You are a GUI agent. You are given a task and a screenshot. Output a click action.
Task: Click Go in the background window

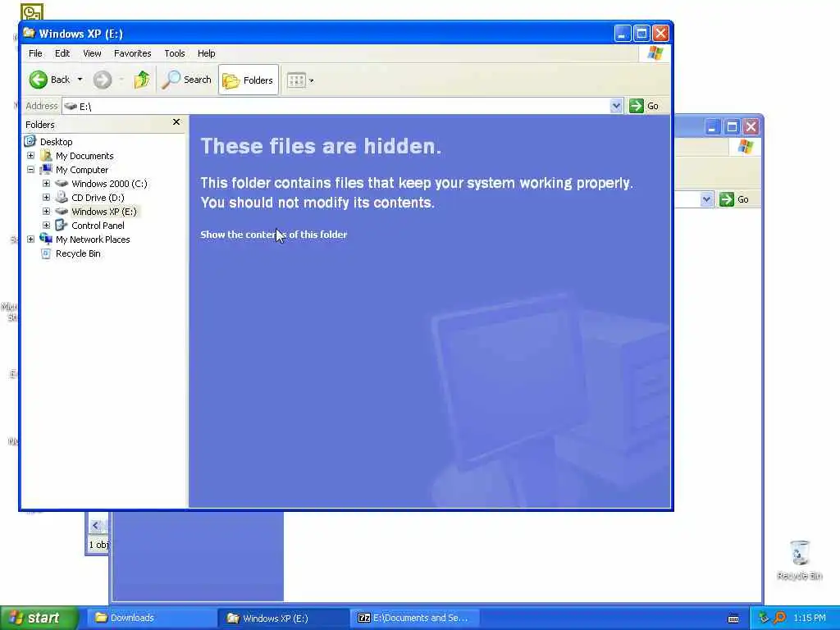(734, 199)
